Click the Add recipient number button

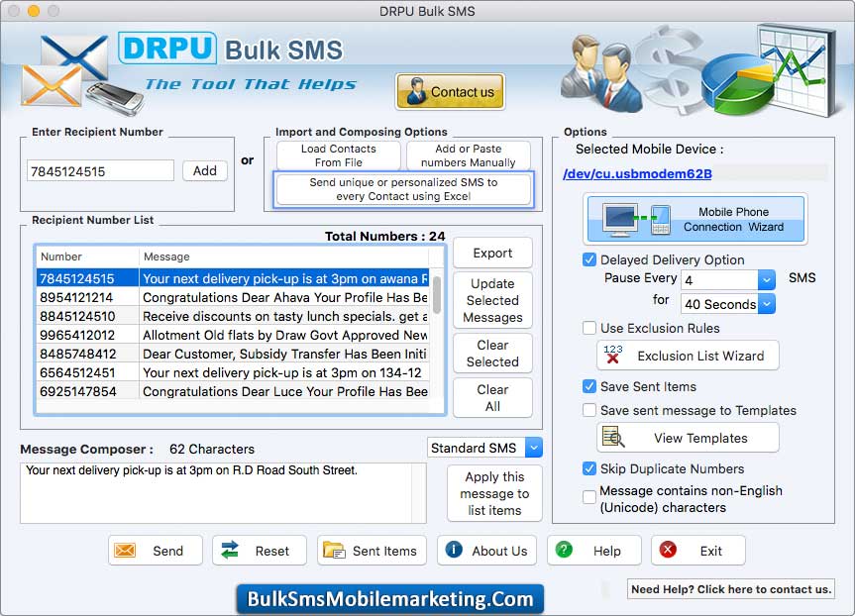click(x=205, y=170)
